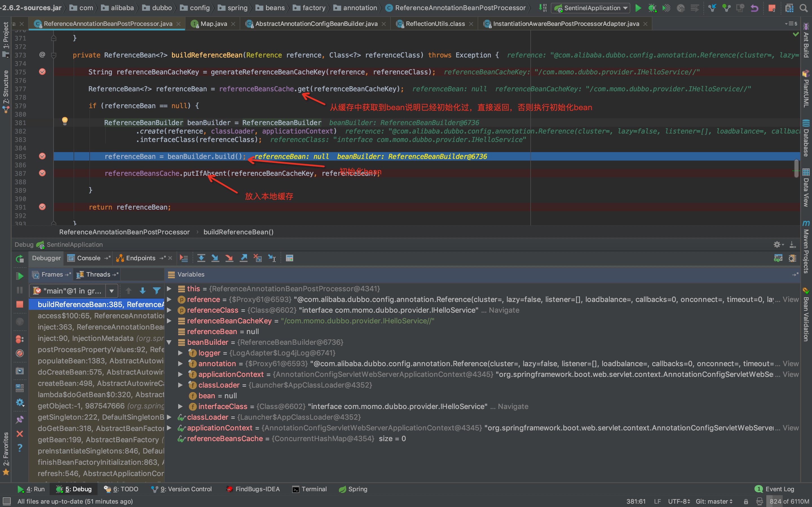
Task: Expand the reference variable node
Action: pos(169,299)
